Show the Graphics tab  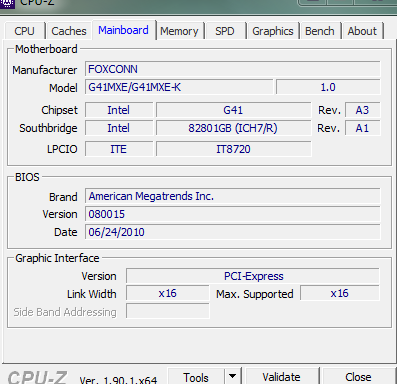coord(273,31)
